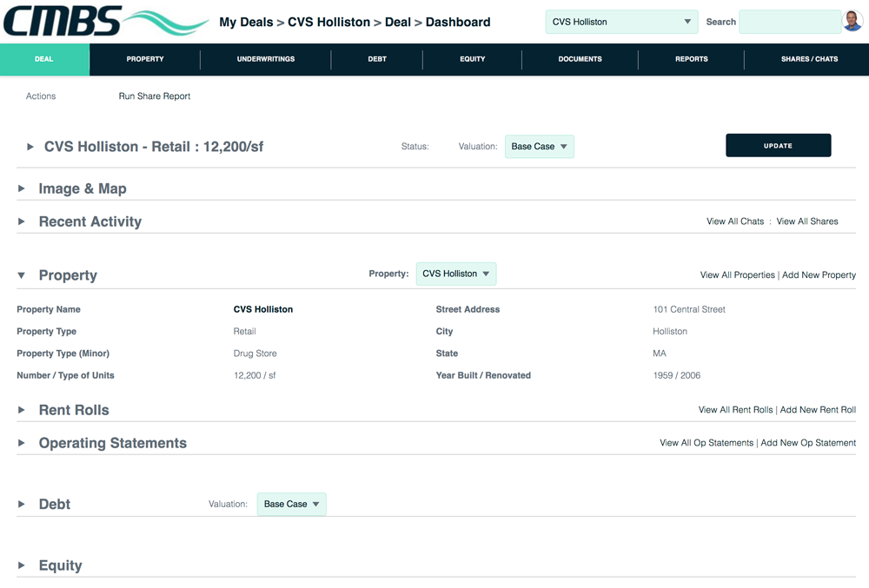The height and width of the screenshot is (588, 869).
Task: Open the Debt Valuation Base Case dropdown
Action: coord(291,505)
